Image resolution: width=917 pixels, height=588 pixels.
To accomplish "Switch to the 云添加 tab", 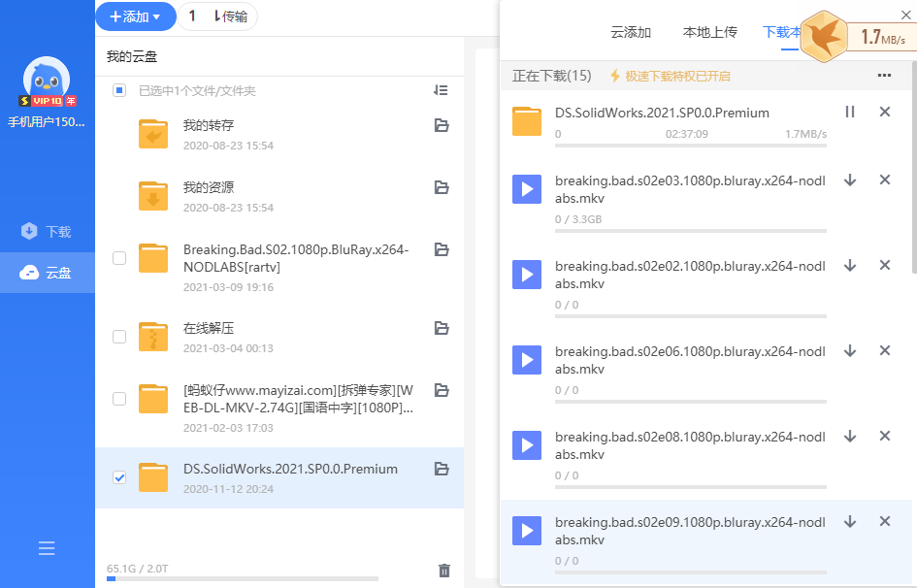I will tap(631, 32).
